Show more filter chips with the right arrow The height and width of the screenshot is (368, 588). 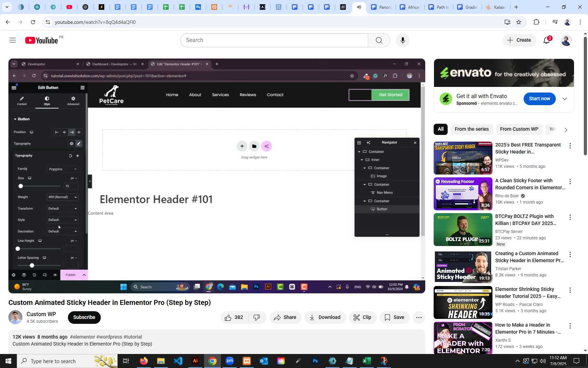566,130
